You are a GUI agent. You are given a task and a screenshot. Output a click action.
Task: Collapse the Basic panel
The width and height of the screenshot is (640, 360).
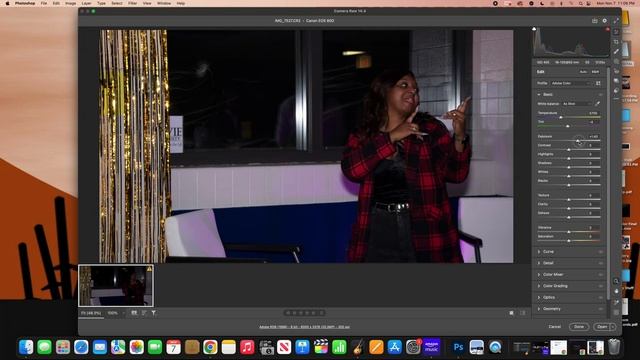pyautogui.click(x=539, y=95)
